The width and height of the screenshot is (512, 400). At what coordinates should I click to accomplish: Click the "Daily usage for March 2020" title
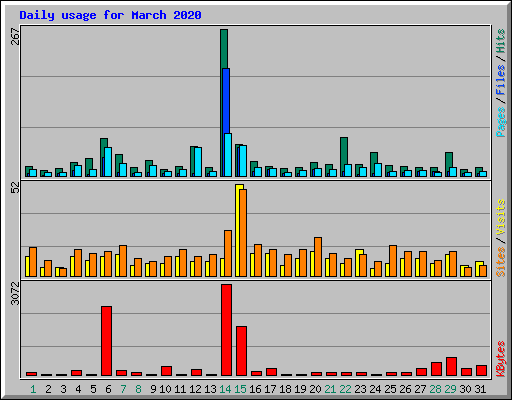[110, 15]
